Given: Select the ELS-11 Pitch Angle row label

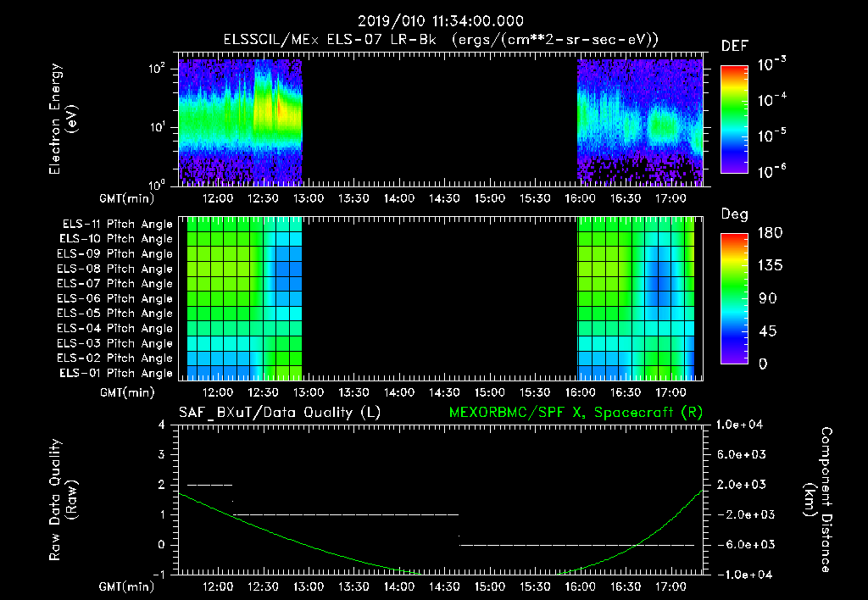Looking at the screenshot, I should pos(117,225).
